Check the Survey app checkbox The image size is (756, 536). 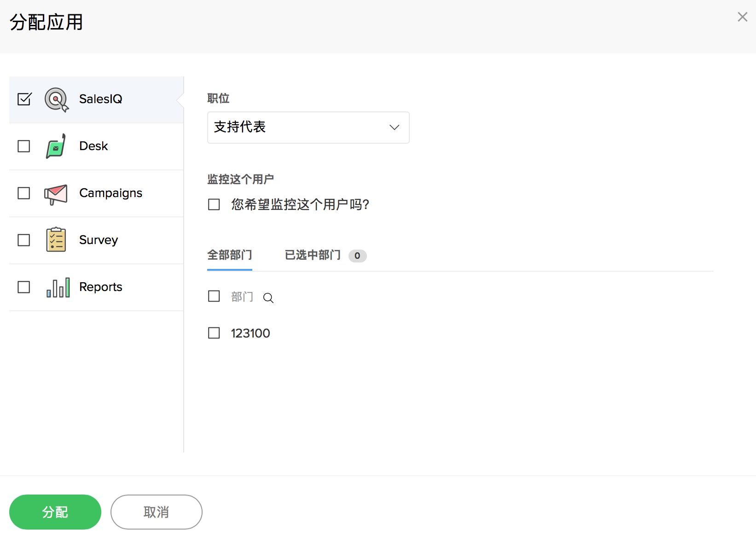click(24, 240)
